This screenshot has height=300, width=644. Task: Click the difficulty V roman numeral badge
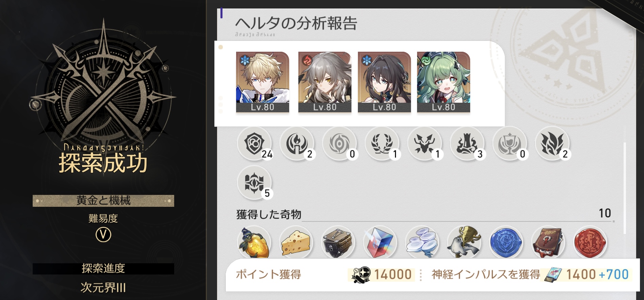[103, 235]
